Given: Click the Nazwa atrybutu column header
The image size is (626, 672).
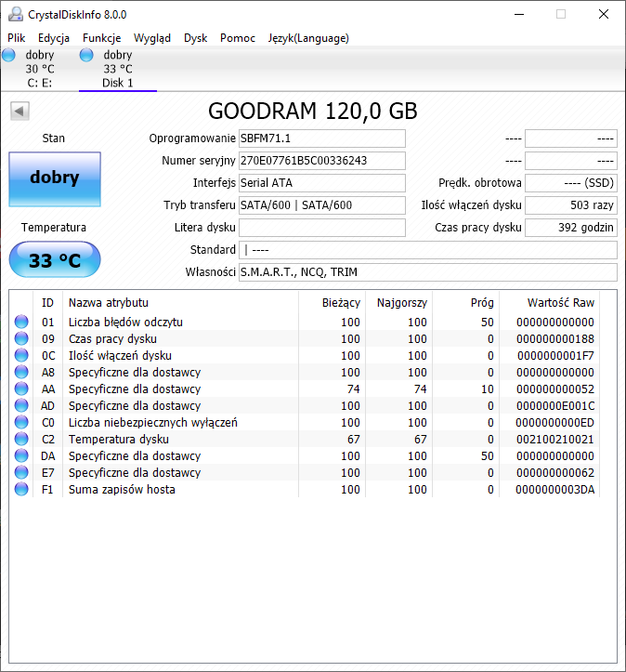Looking at the screenshot, I should tap(180, 303).
